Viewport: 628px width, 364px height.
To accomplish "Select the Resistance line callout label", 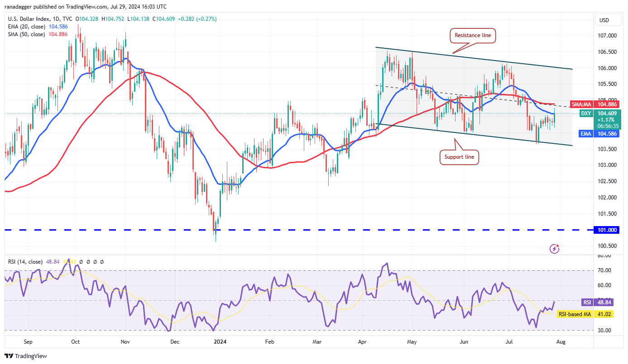I will (x=473, y=35).
